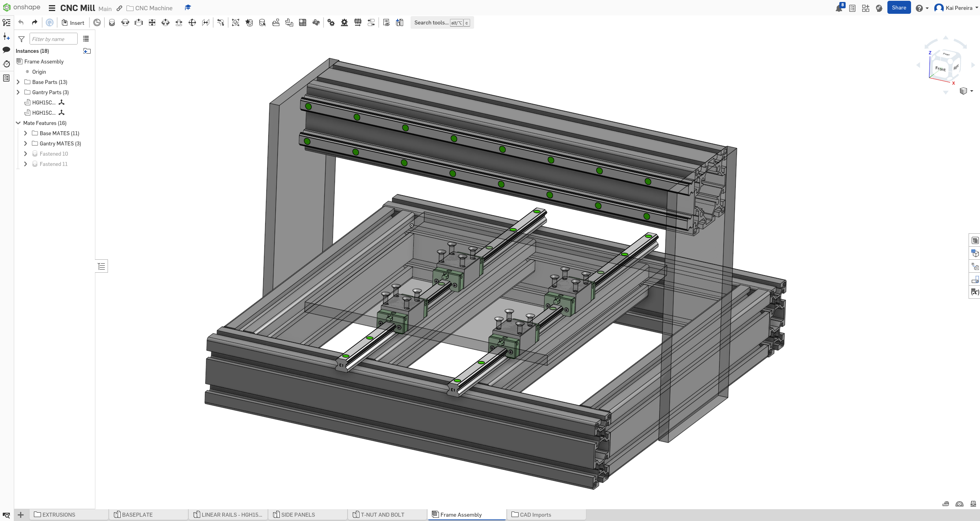
Task: Click the add group instances icon
Action: (x=87, y=51)
